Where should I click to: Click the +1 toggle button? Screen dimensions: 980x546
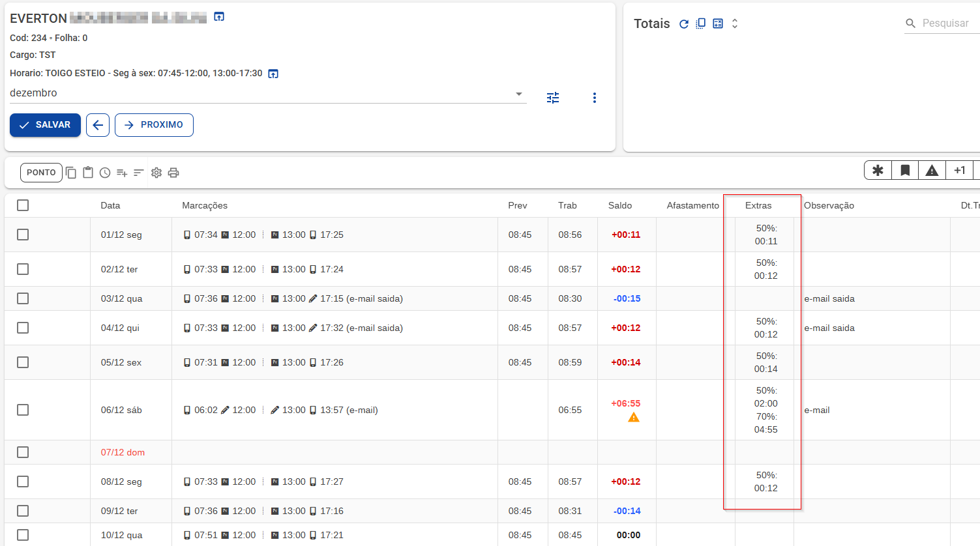pyautogui.click(x=960, y=170)
